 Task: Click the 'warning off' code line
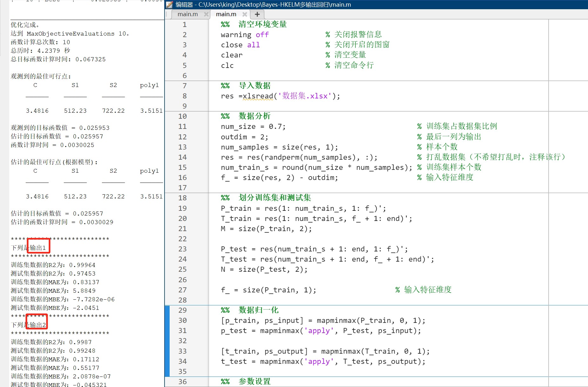245,35
